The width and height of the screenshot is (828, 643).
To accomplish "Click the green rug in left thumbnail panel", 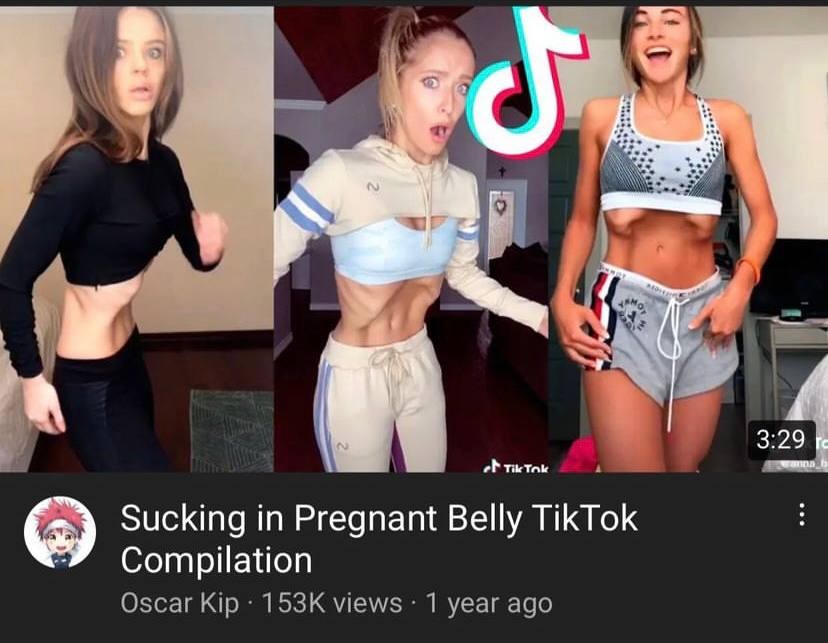I will click(231, 430).
